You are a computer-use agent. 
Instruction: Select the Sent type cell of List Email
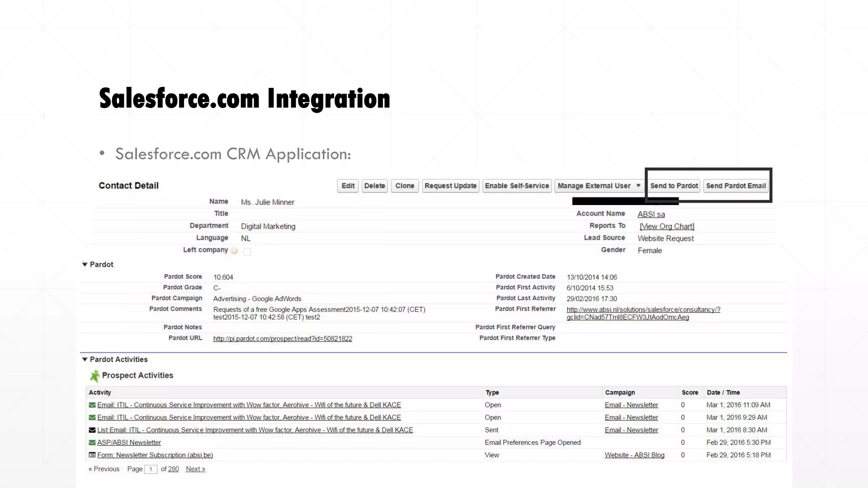pyautogui.click(x=492, y=430)
